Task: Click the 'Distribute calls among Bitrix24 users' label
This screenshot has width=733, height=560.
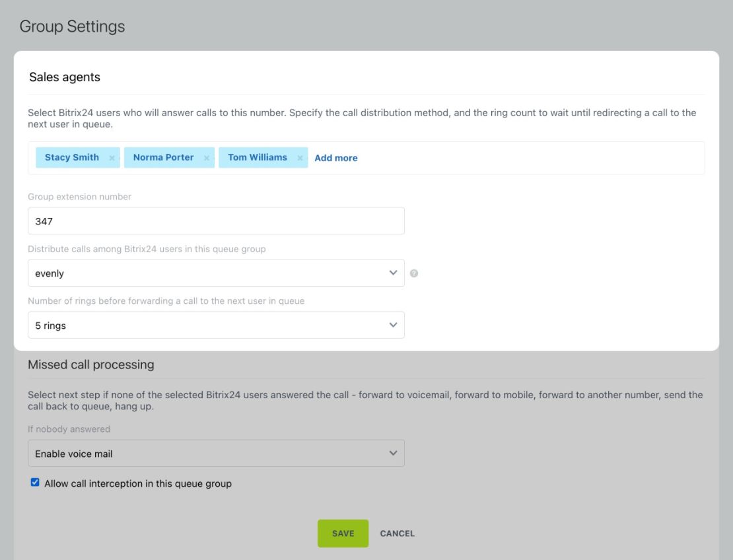Action: (147, 249)
